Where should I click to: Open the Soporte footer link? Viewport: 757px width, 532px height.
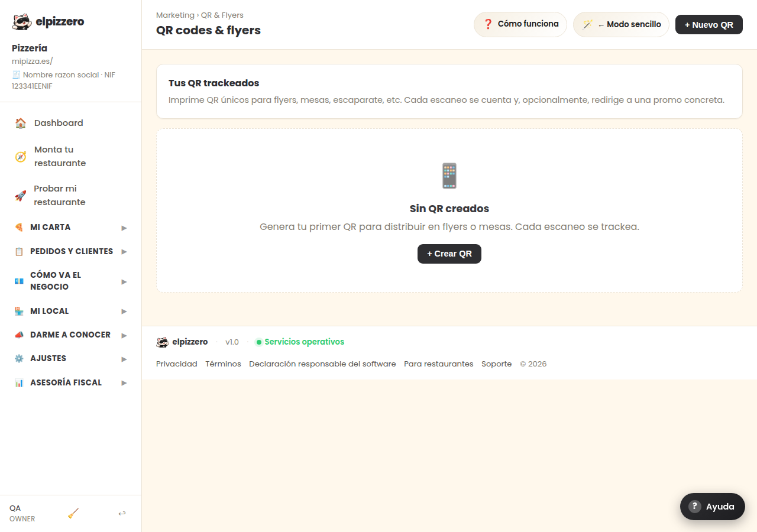[x=497, y=364]
